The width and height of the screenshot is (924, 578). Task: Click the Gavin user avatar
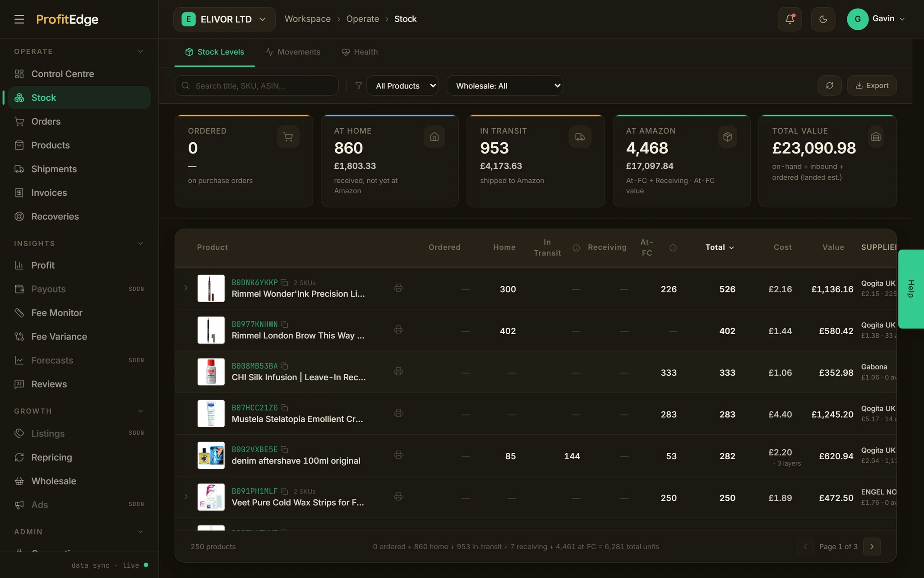click(858, 19)
